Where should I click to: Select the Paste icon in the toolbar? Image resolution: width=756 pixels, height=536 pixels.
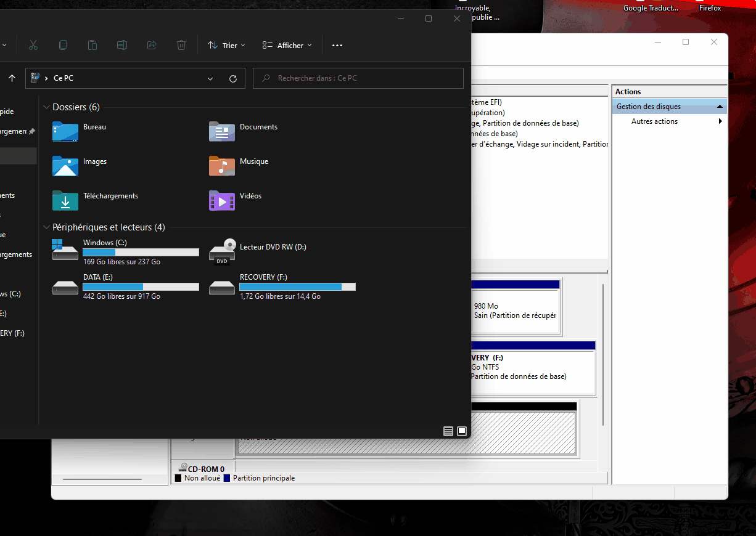(92, 45)
